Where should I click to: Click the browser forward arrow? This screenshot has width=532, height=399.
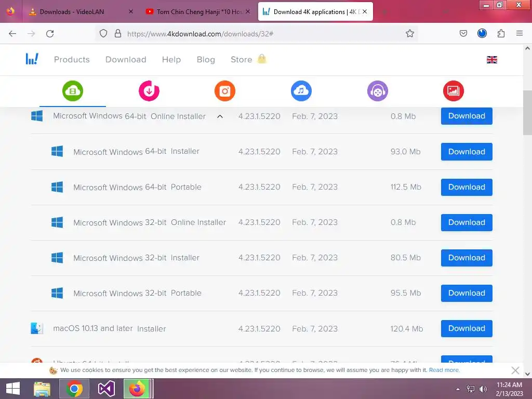(31, 34)
